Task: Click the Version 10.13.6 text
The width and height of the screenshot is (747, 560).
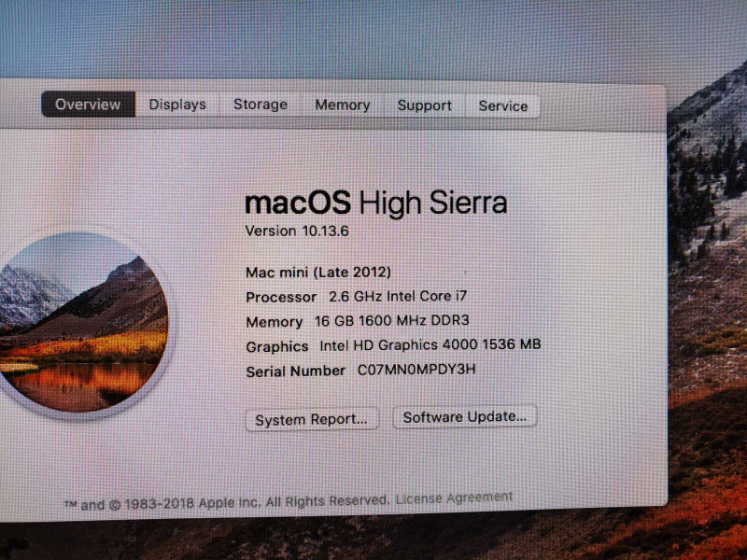Action: click(297, 231)
